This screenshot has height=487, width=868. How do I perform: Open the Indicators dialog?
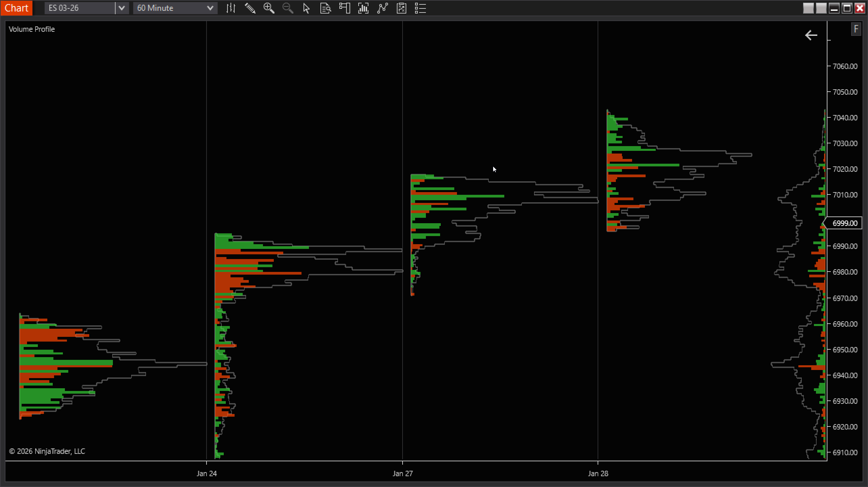click(x=382, y=8)
